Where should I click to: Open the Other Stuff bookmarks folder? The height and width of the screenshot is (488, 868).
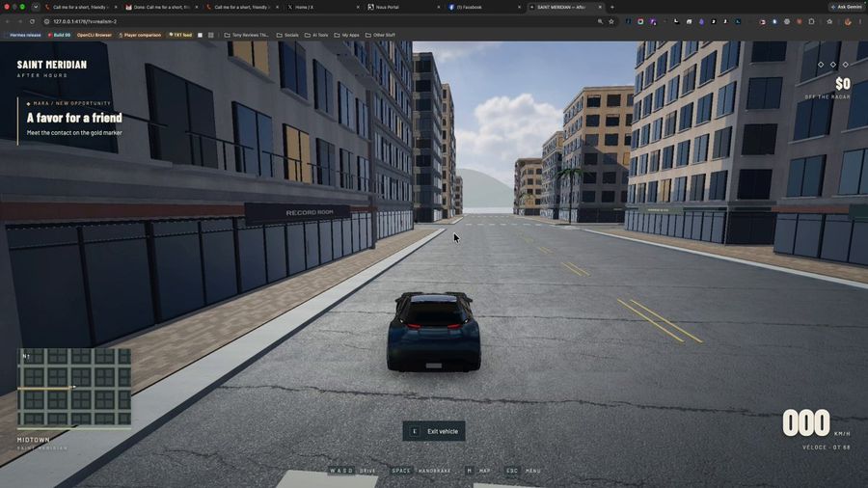[380, 35]
